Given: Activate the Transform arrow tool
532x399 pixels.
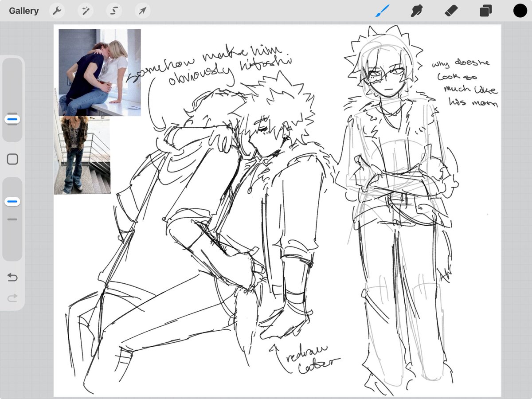Looking at the screenshot, I should pos(142,11).
